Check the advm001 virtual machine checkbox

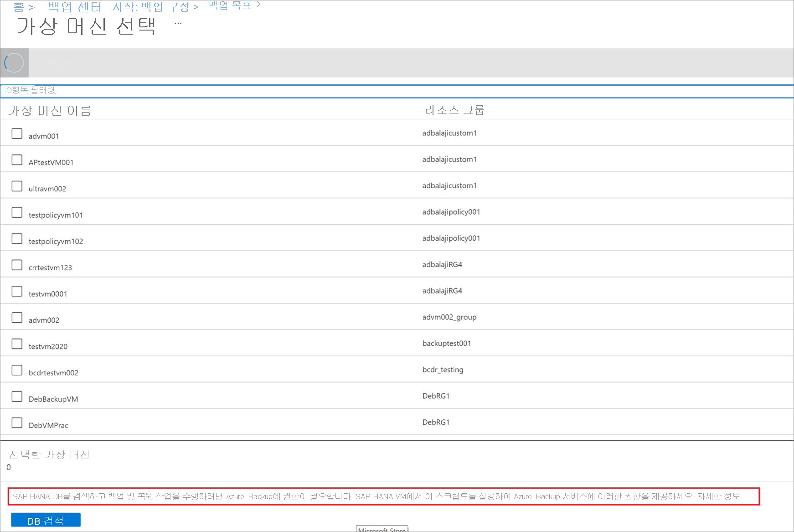tap(17, 134)
